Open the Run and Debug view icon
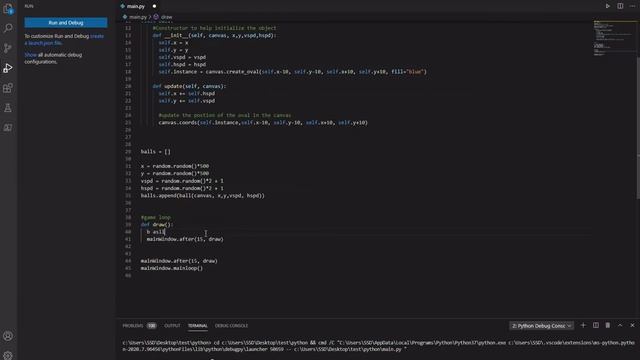This screenshot has width=640, height=360. pyautogui.click(x=8, y=68)
